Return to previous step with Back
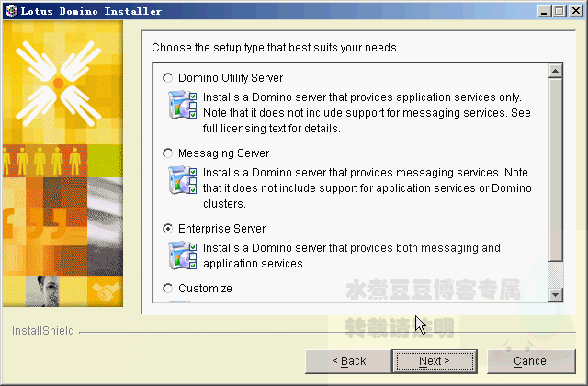 click(349, 361)
